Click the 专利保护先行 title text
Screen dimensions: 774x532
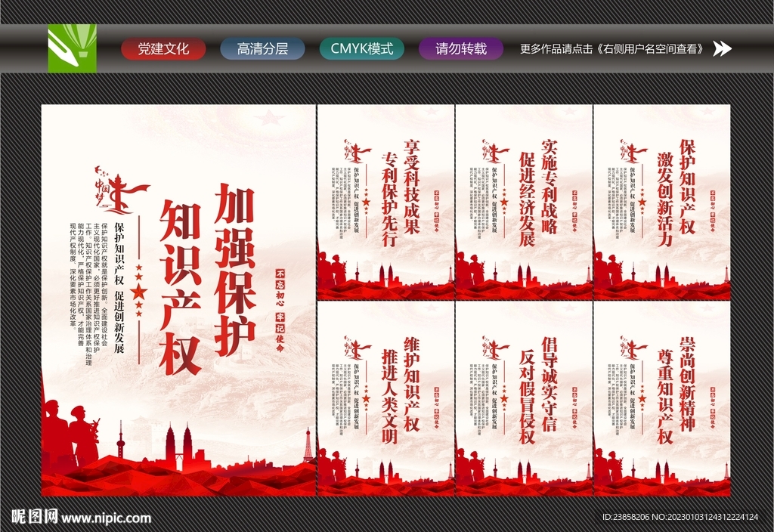pos(389,199)
